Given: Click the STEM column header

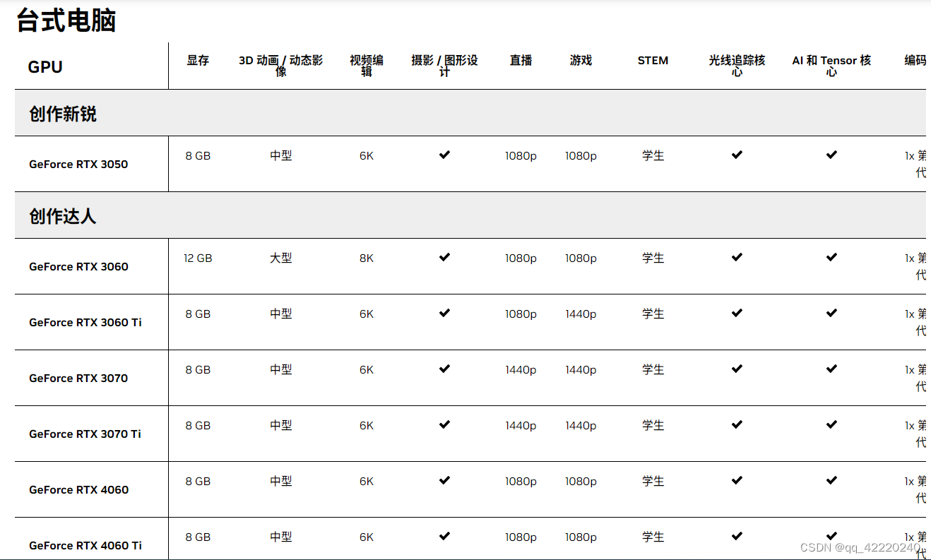Looking at the screenshot, I should pos(653,61).
